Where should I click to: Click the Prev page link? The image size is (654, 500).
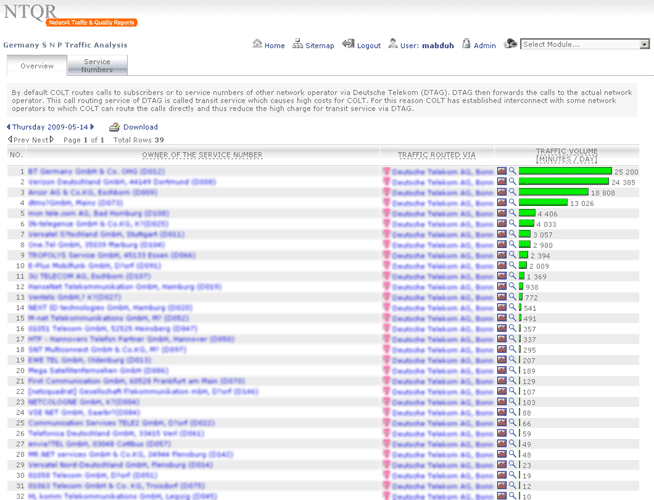pos(20,140)
